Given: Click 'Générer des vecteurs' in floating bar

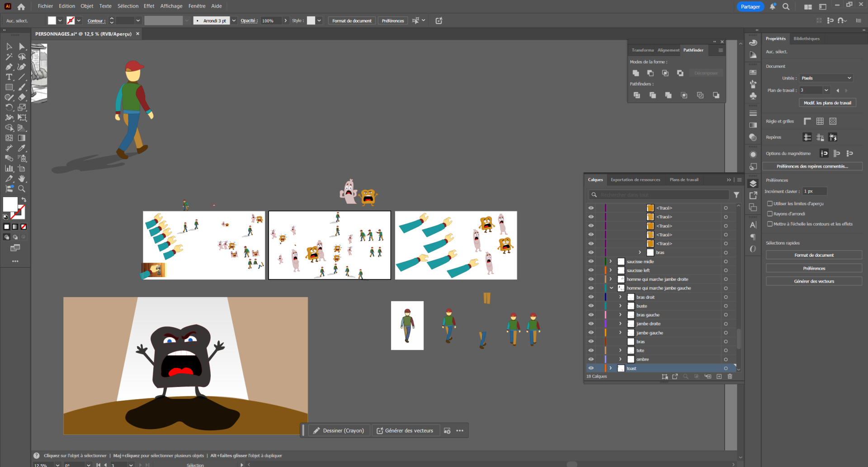Looking at the screenshot, I should point(405,431).
